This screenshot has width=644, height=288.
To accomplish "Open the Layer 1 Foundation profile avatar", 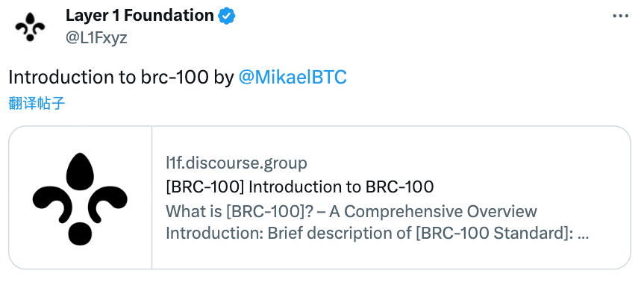I will [30, 27].
